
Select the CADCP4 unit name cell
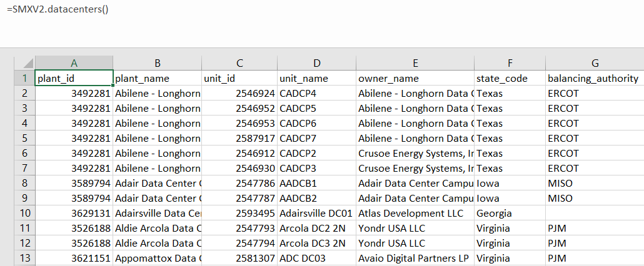316,94
